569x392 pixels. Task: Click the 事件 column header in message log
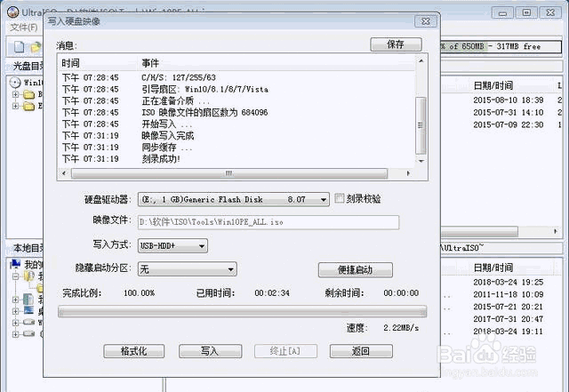(276, 63)
